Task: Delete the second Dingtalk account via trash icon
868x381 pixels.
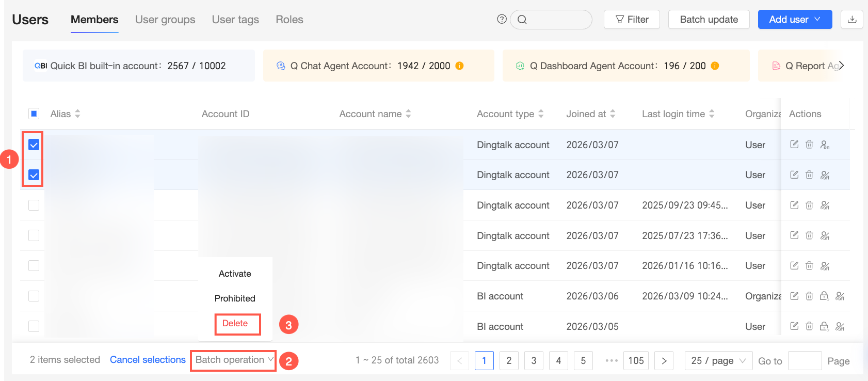Action: click(809, 175)
